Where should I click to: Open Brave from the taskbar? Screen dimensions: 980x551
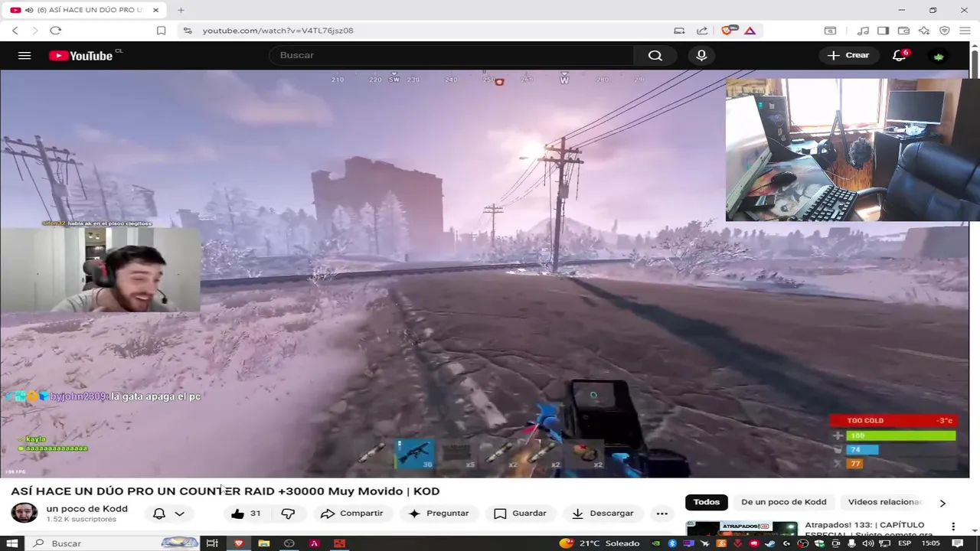(x=238, y=543)
